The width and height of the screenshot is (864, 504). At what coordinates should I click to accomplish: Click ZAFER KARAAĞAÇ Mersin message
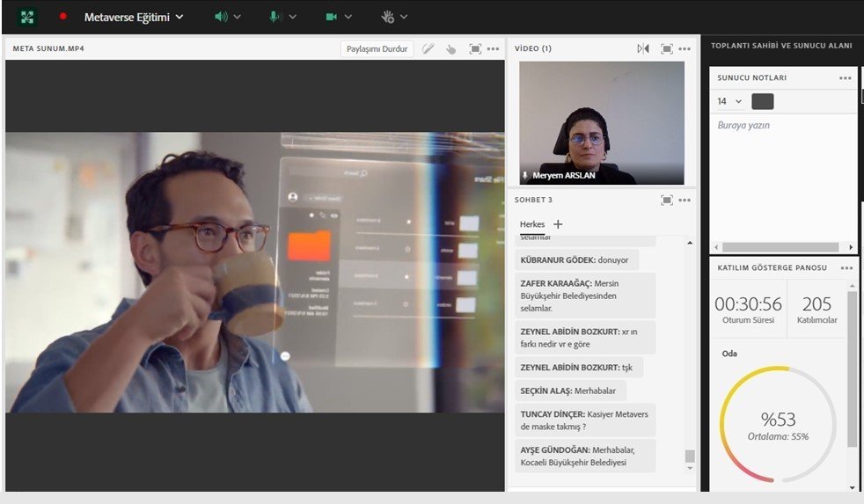(x=585, y=296)
